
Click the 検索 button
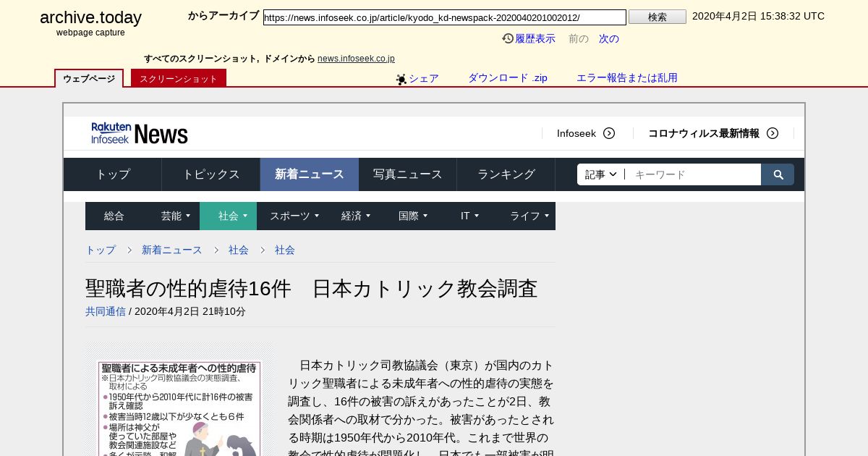[x=658, y=17]
